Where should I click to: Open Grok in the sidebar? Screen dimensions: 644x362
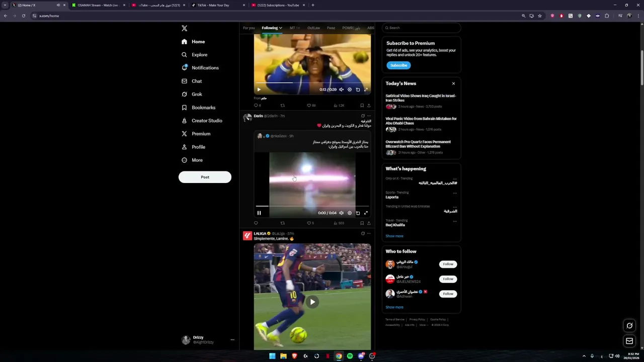pos(192,94)
